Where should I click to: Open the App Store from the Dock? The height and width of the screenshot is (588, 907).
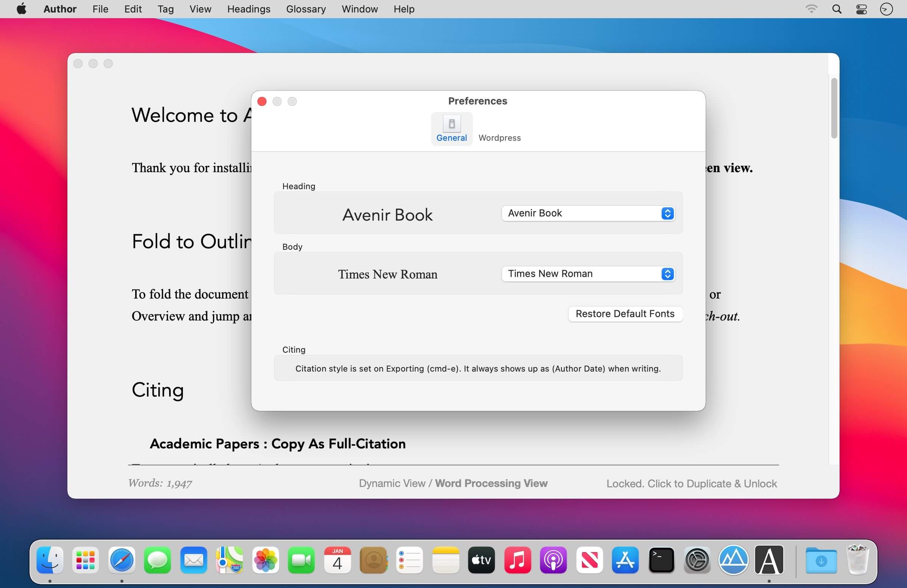(625, 560)
